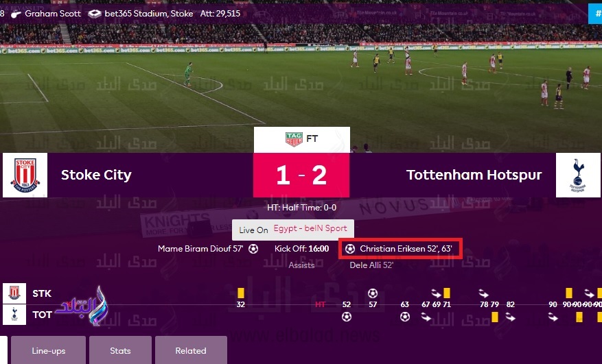Click Tottenham's goal icon at minute 63

405,317
